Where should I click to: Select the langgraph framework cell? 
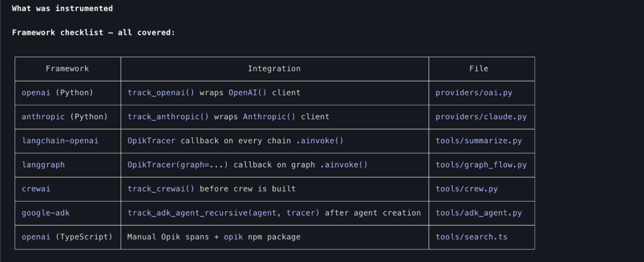pyautogui.click(x=43, y=165)
